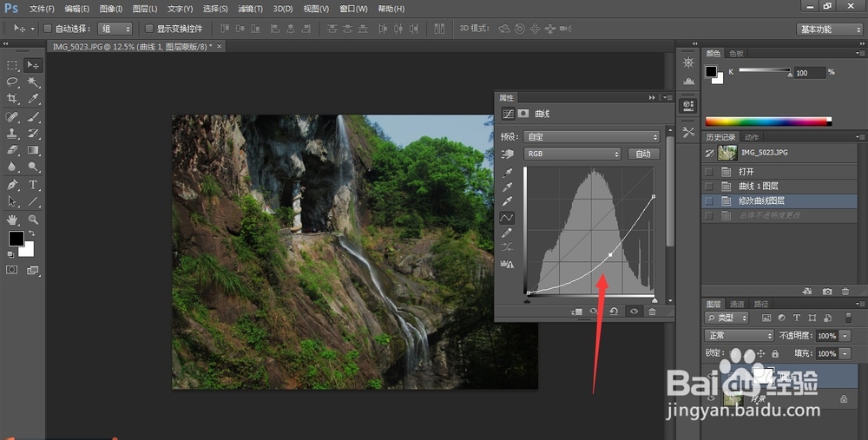Swap foreground and background colors

(x=32, y=233)
